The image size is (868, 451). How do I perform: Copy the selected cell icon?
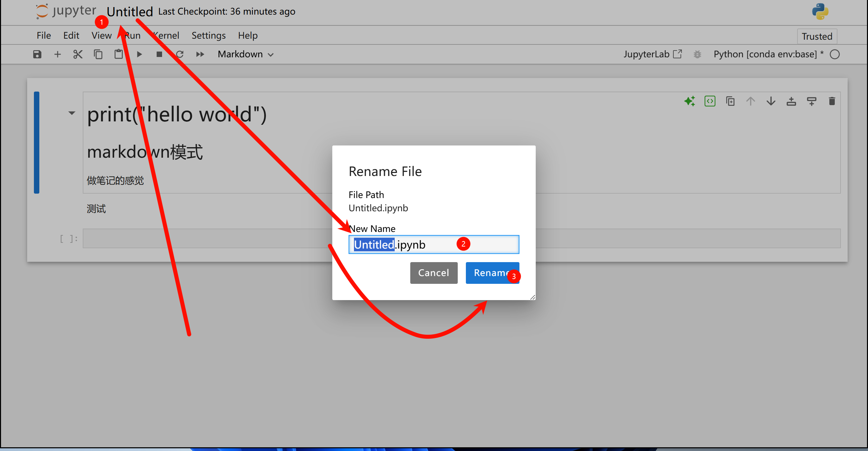[x=98, y=54]
